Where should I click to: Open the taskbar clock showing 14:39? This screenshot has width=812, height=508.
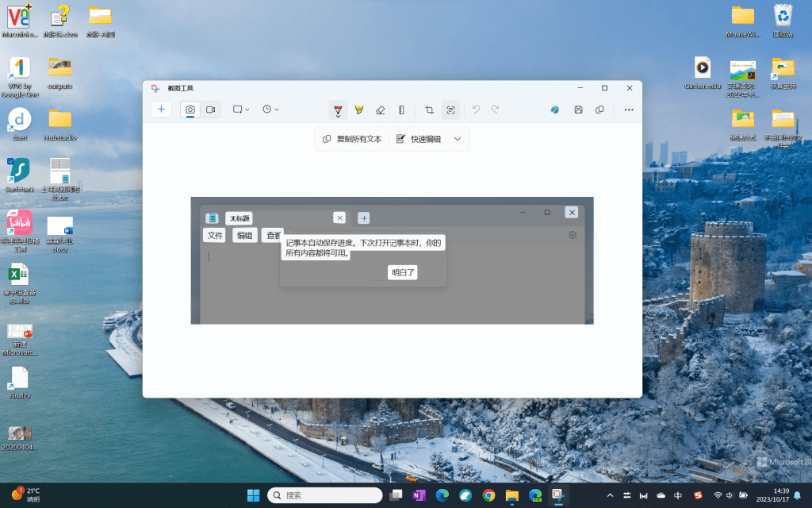(772, 495)
